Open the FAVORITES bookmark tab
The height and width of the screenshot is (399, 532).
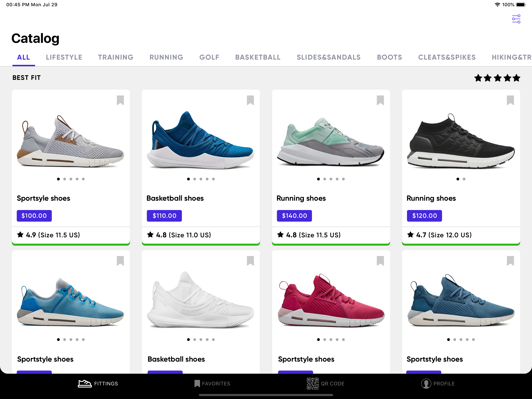coord(212,384)
